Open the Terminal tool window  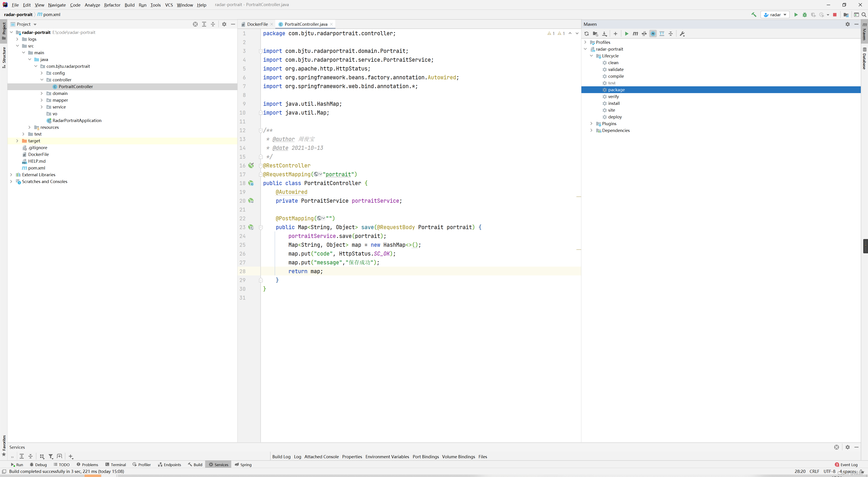(x=116, y=465)
